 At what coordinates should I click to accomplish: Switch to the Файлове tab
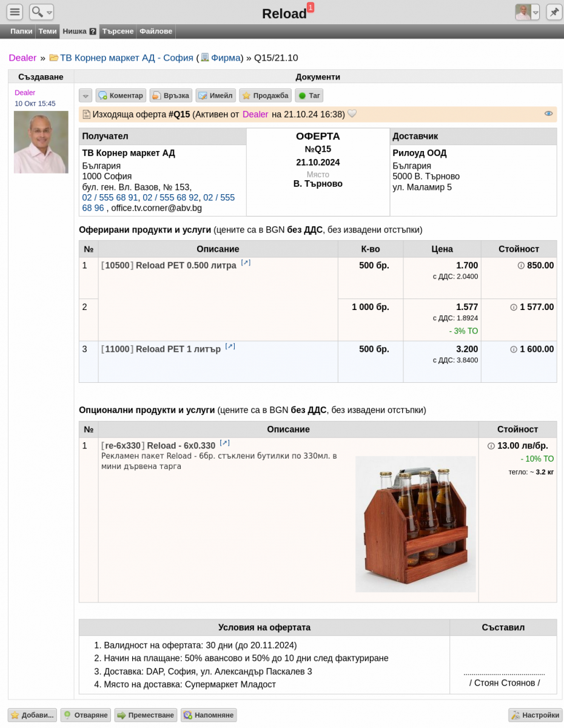[156, 32]
